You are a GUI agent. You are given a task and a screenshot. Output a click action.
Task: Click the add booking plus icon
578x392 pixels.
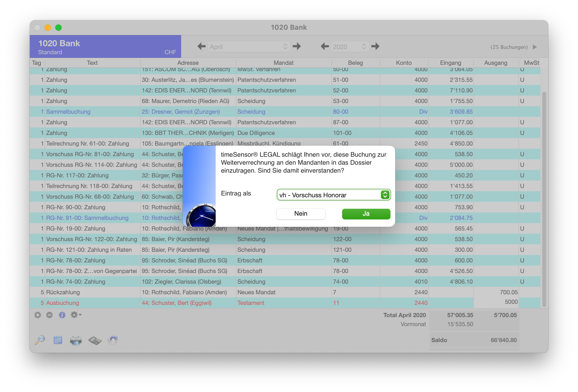(x=38, y=315)
